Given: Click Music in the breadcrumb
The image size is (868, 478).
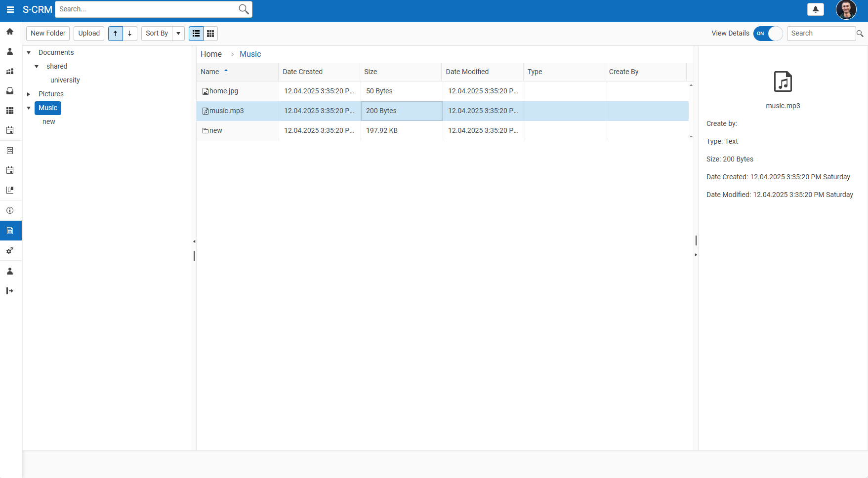Looking at the screenshot, I should 250,54.
